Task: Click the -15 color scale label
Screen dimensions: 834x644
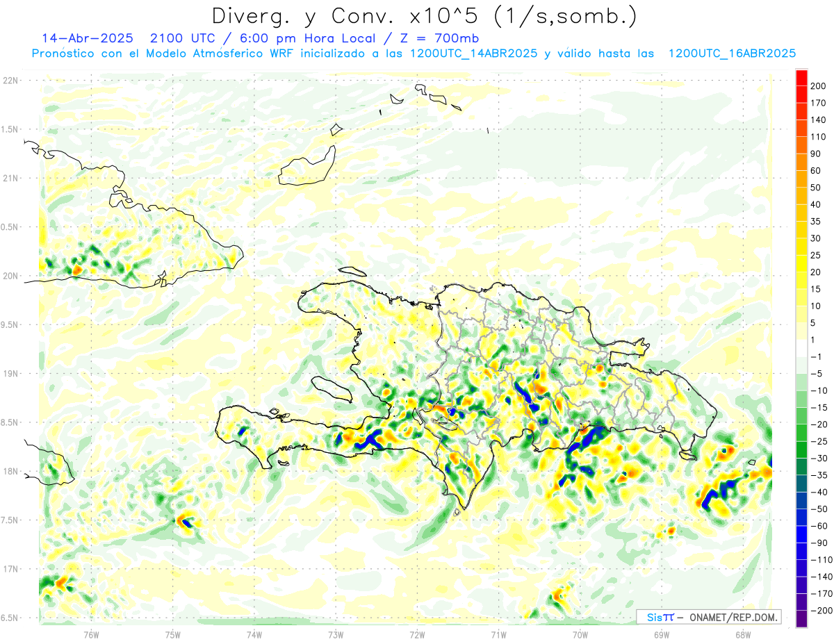Action: coord(819,408)
